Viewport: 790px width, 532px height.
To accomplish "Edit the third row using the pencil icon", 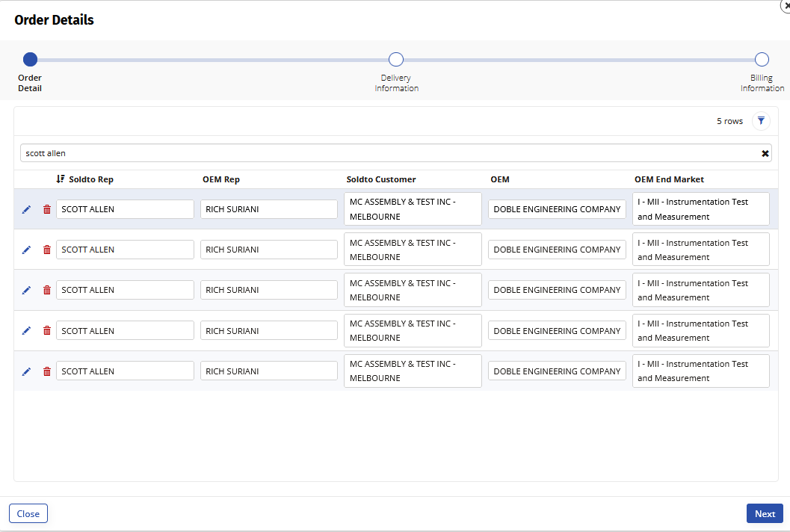I will tap(26, 291).
